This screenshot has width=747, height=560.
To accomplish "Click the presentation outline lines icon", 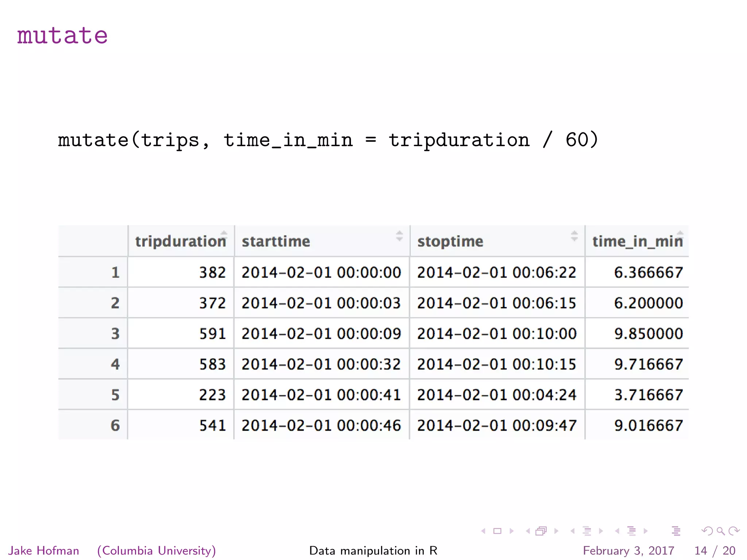I will [676, 531].
